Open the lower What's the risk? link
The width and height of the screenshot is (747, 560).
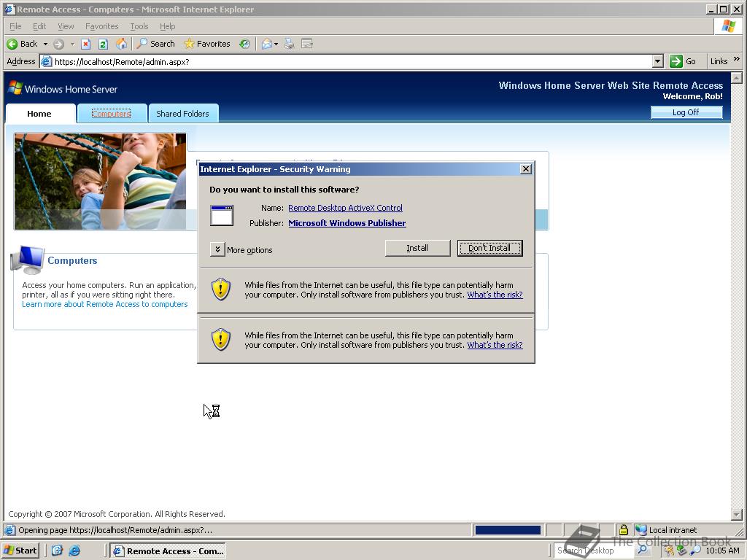click(x=495, y=345)
